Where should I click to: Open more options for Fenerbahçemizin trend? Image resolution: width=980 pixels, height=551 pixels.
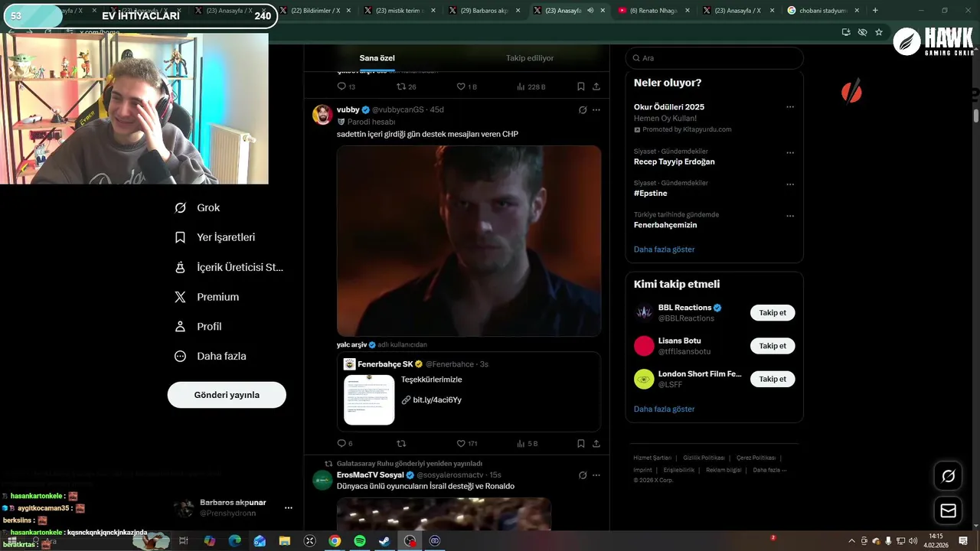(x=790, y=216)
